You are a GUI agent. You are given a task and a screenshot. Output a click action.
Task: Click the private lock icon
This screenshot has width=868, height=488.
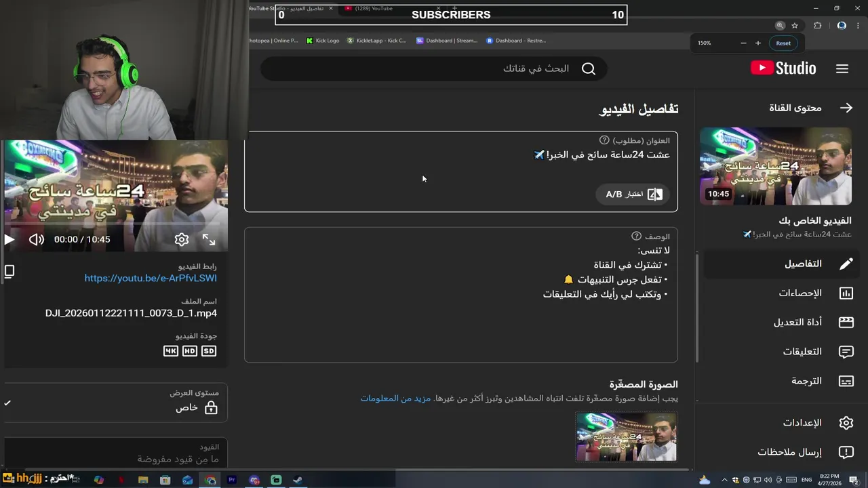211,408
